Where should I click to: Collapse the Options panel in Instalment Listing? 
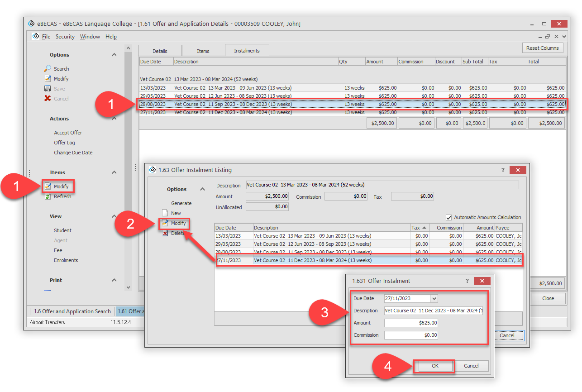click(202, 189)
